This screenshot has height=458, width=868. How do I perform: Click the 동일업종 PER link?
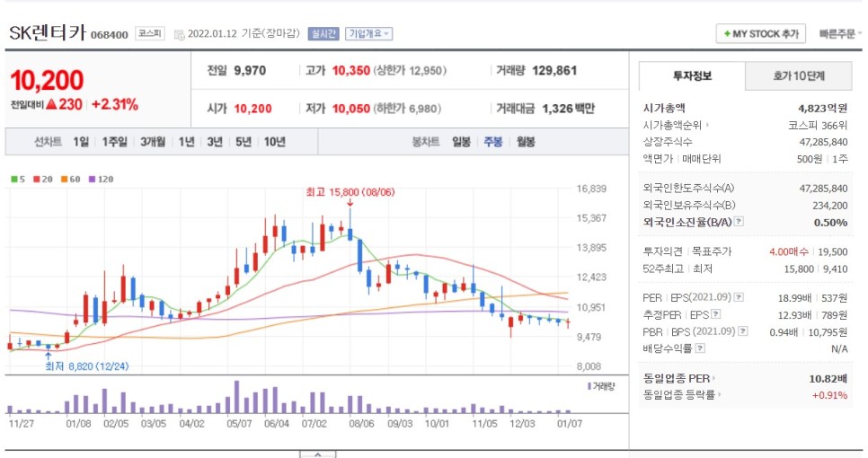[678, 378]
